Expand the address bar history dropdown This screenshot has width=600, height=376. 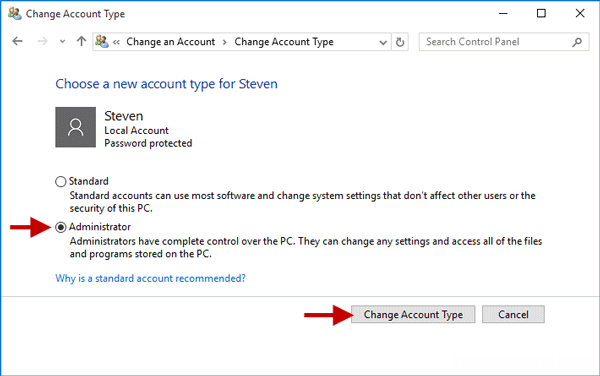383,42
